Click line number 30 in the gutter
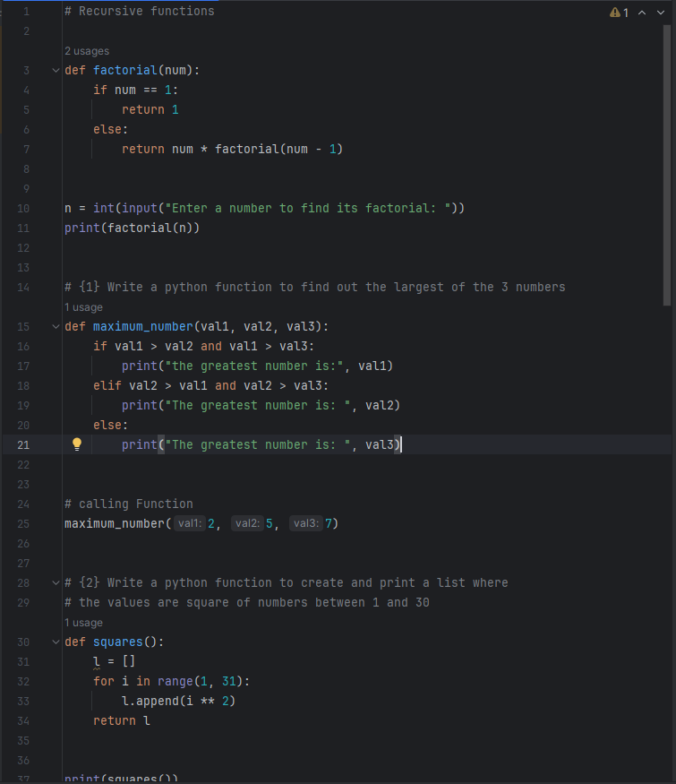 click(x=23, y=642)
